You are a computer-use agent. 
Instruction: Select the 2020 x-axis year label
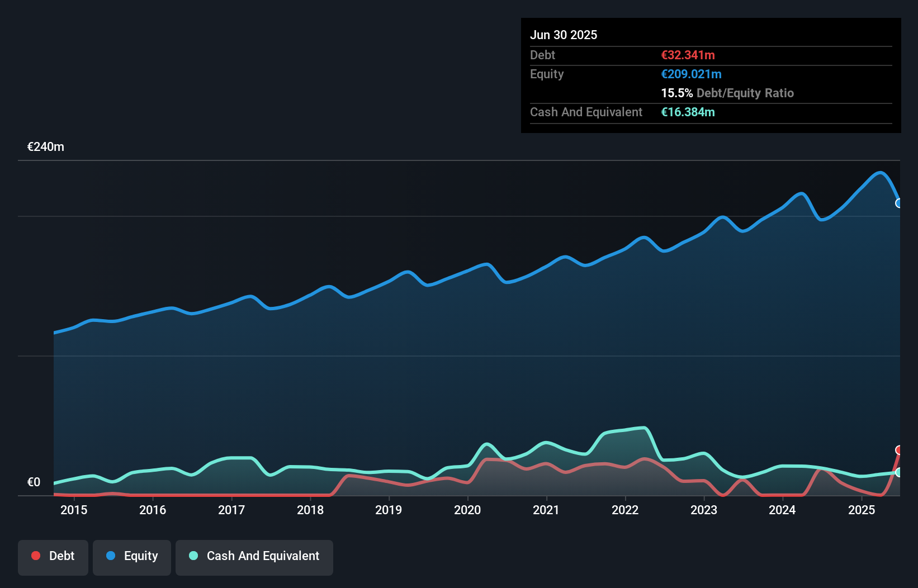(x=467, y=510)
